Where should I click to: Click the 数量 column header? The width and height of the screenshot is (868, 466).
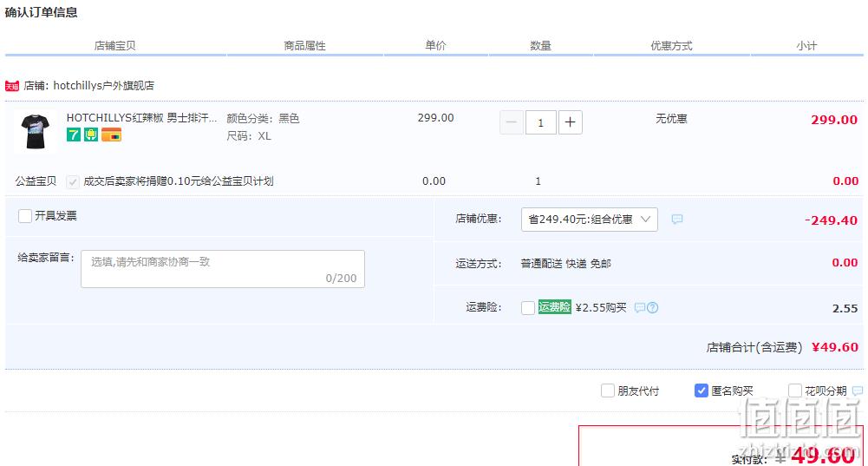click(541, 45)
